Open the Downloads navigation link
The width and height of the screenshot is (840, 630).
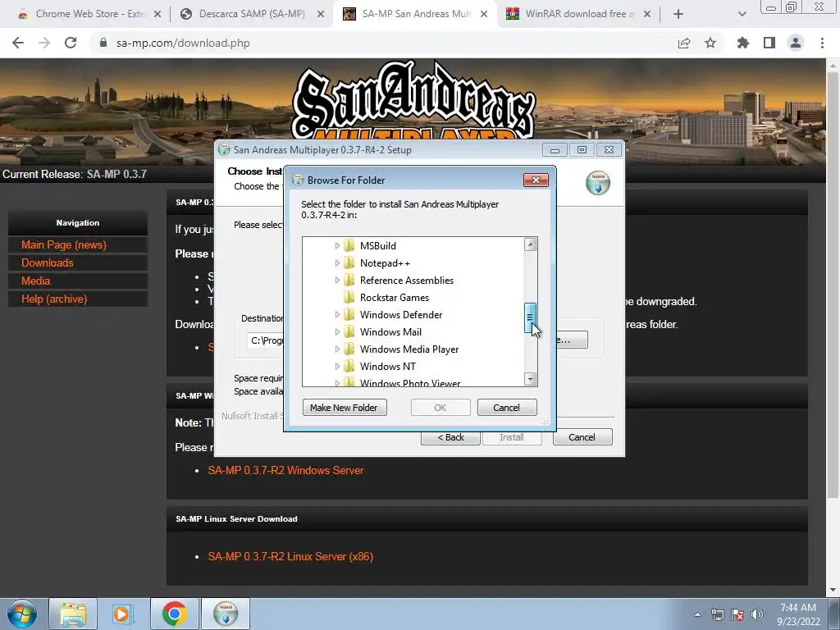pos(47,263)
